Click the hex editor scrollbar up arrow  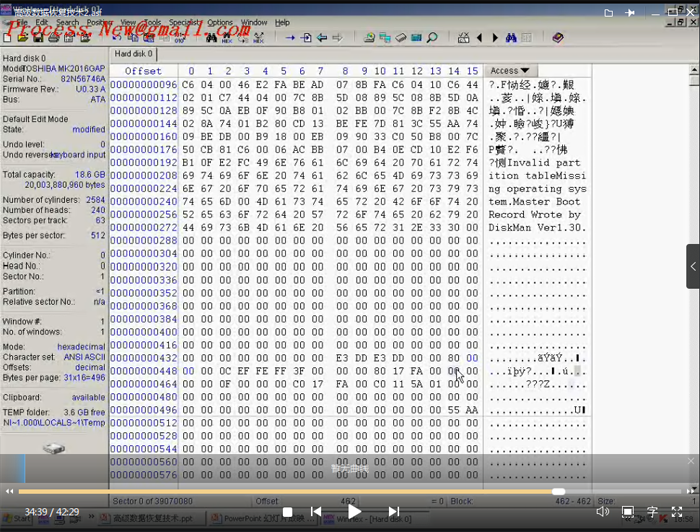coord(694,70)
